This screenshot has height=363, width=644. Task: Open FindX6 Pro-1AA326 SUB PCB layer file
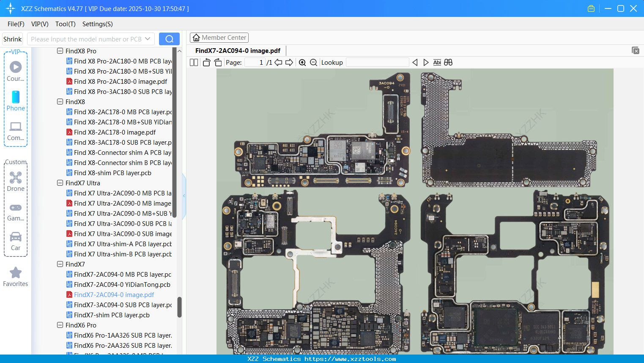click(119, 335)
